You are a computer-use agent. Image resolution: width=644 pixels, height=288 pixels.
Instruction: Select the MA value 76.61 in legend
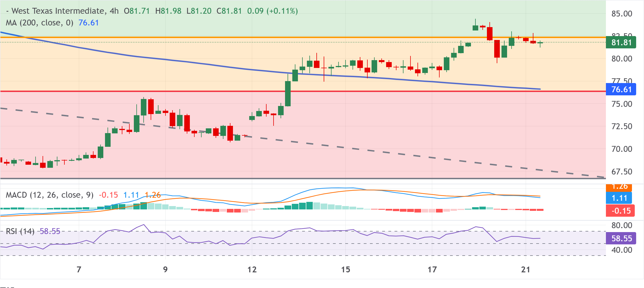88,23
